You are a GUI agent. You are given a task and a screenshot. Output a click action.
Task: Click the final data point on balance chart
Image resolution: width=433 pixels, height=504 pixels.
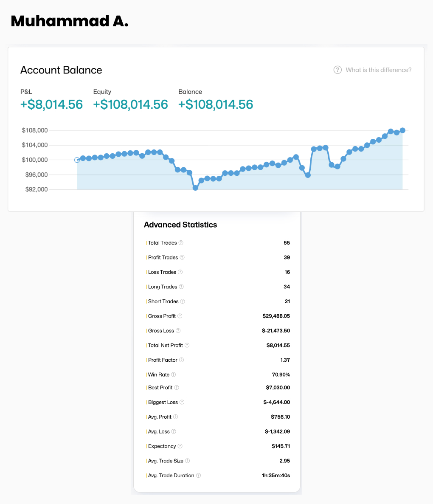tap(402, 130)
